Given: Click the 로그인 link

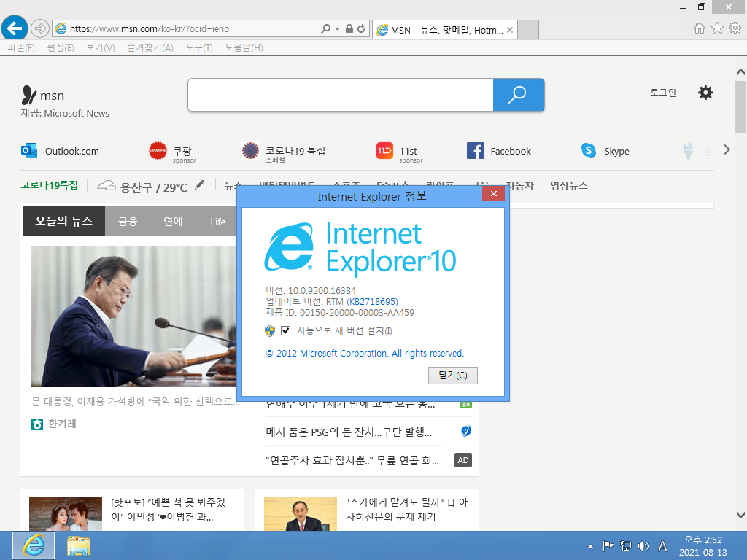Looking at the screenshot, I should coord(663,93).
